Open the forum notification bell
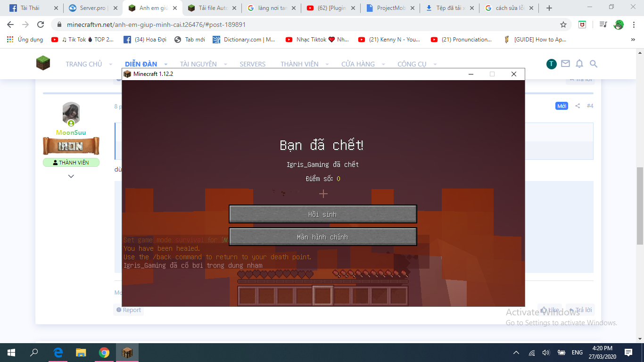This screenshot has width=644, height=362. [x=579, y=64]
